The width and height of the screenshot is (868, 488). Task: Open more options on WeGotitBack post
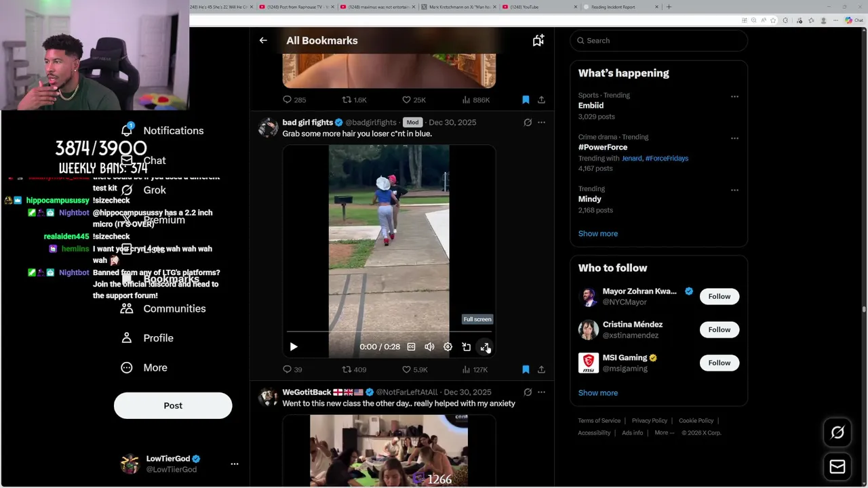[541, 392]
